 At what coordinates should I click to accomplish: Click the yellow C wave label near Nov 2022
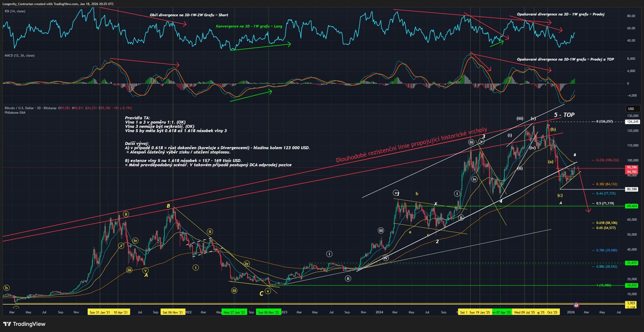[x=261, y=294]
